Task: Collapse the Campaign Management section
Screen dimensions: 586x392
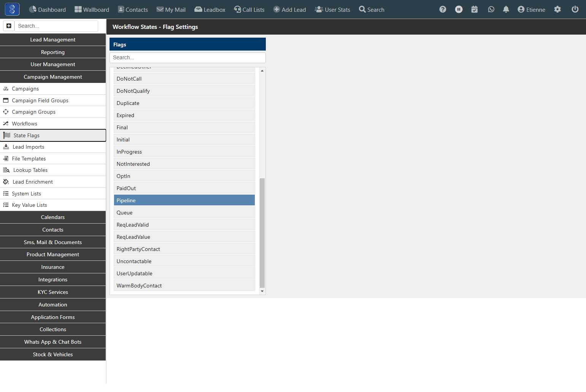Action: click(x=53, y=77)
